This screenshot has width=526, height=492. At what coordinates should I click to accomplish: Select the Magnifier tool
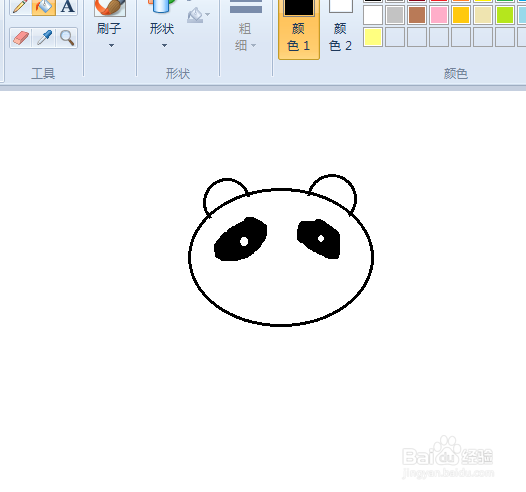pos(67,38)
